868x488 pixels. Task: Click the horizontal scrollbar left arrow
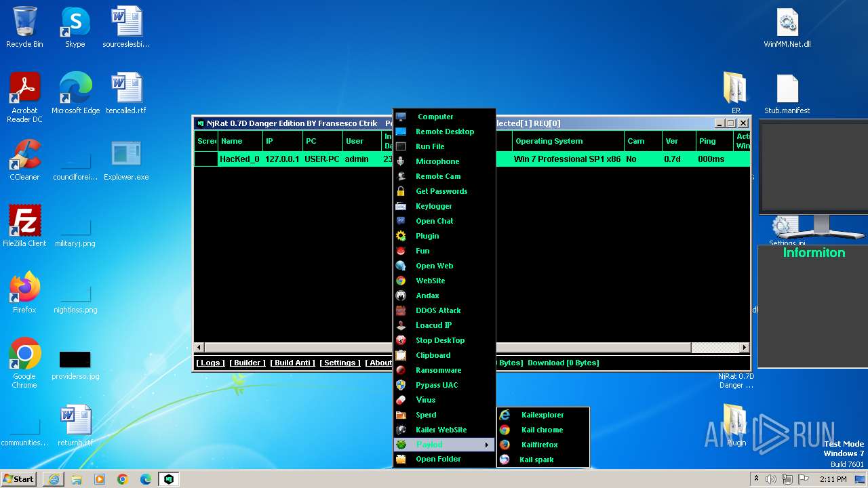point(200,347)
